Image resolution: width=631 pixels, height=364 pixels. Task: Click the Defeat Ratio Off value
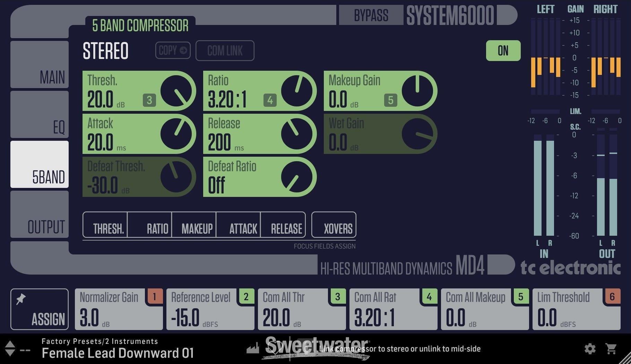(x=217, y=185)
